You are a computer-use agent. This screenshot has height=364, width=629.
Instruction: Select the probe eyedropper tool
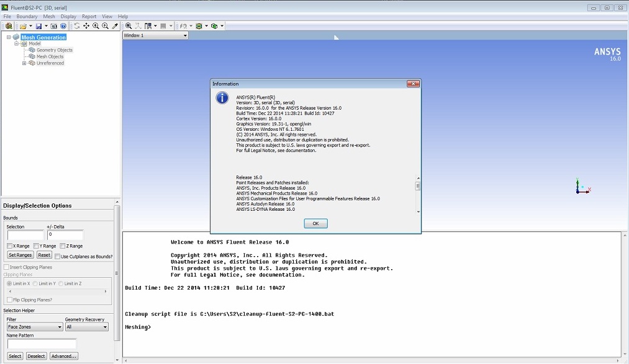tap(115, 26)
